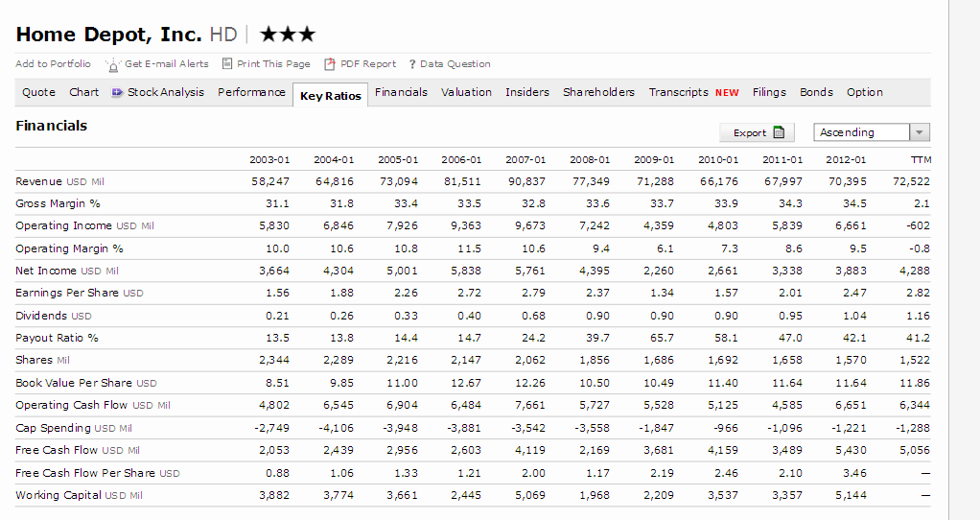
Task: Click the Operating Margin % row label
Action: (69, 248)
